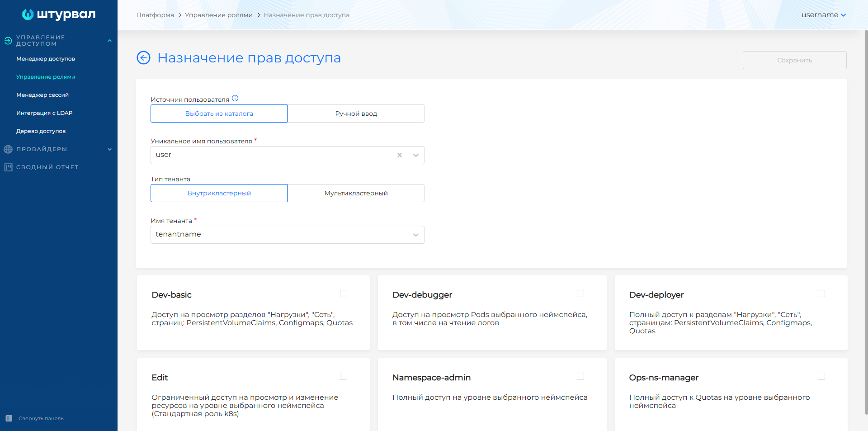Open the Уникальное имя пользователя dropdown
The image size is (868, 431).
tap(415, 155)
